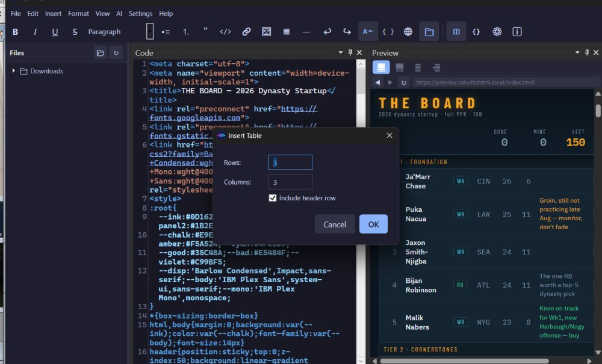Image resolution: width=602 pixels, height=364 pixels.
Task: Open the Code panel options dropdown
Action: [341, 52]
